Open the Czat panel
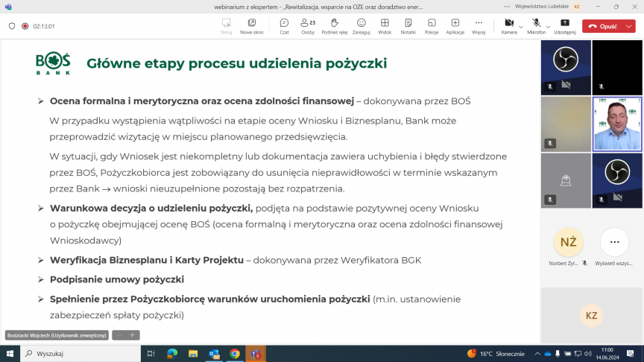 tap(284, 26)
